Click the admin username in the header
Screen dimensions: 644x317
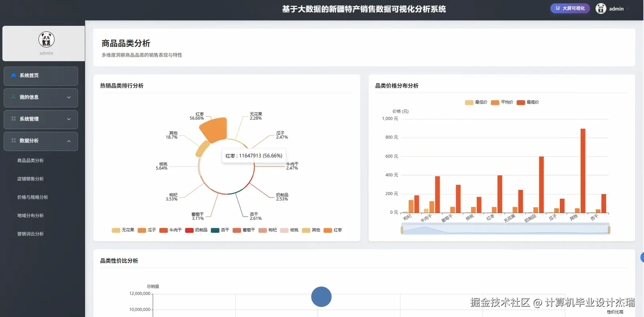tap(616, 9)
